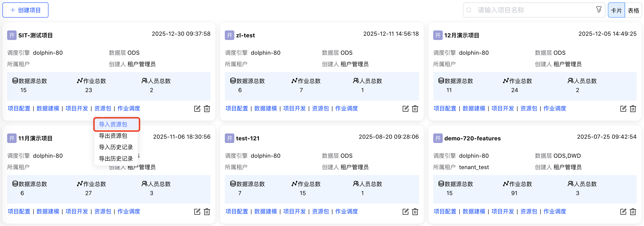Select 导出历史记录 menu entry

(x=116, y=159)
